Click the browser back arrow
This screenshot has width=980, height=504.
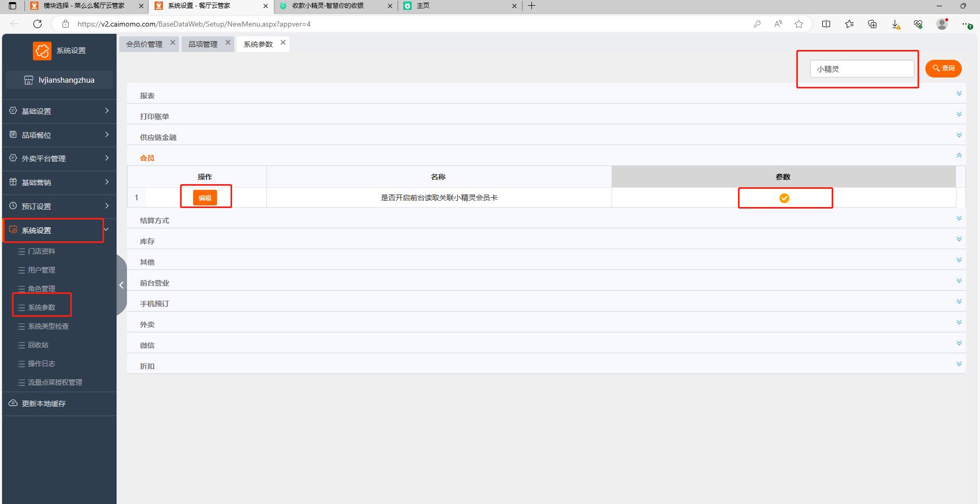tap(15, 24)
